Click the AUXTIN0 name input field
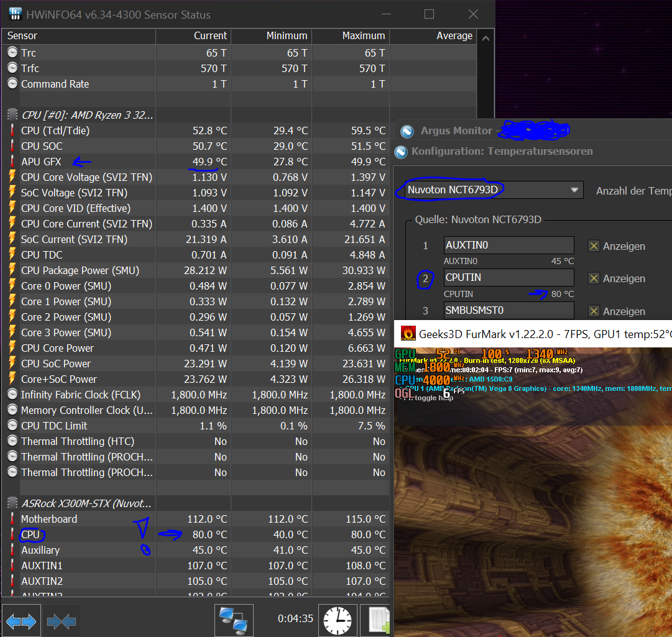Image resolution: width=672 pixels, height=637 pixels. tap(509, 245)
